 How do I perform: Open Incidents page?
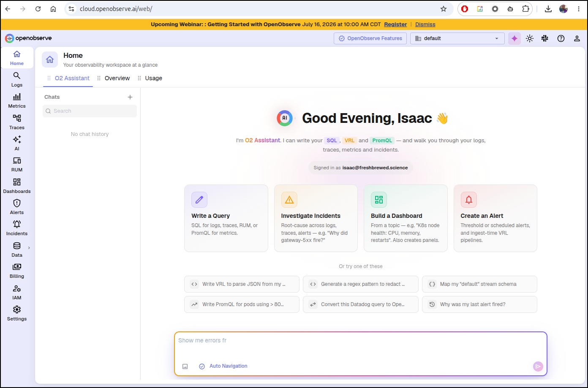click(x=17, y=228)
